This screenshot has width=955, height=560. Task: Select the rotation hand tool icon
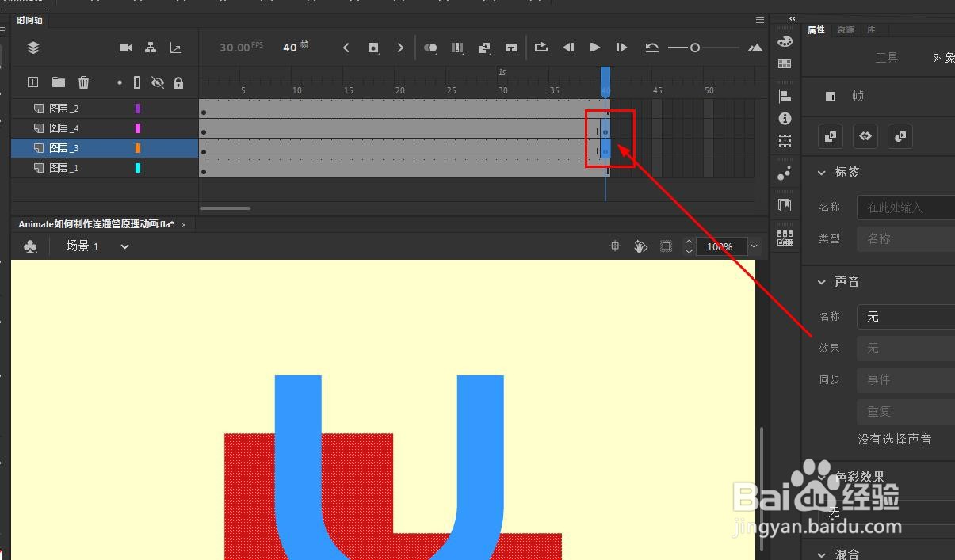coord(640,246)
